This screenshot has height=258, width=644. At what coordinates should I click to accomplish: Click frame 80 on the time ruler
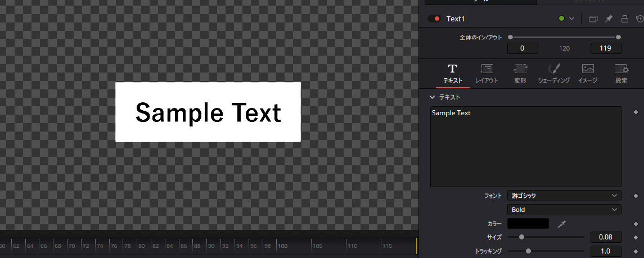tap(141, 246)
